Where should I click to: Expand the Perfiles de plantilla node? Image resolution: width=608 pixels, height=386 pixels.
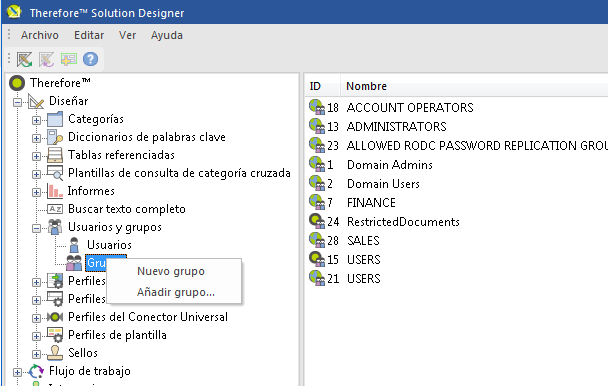(36, 336)
